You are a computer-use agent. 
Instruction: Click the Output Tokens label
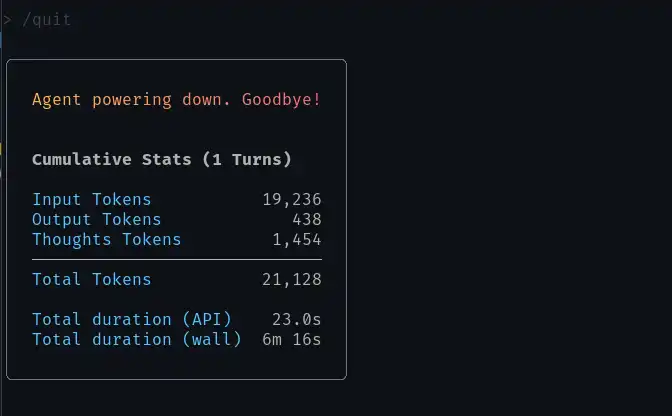[96, 219]
